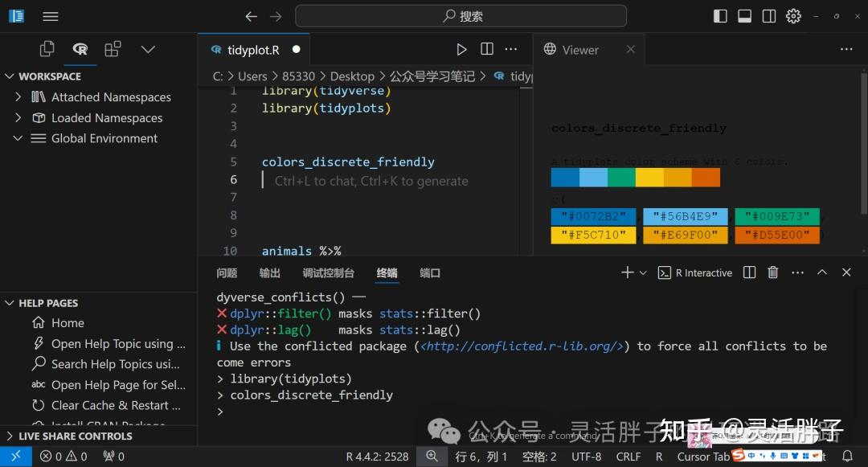Viewport: 868px width, 467px height.
Task: Open the 输出 panel tab
Action: [269, 272]
